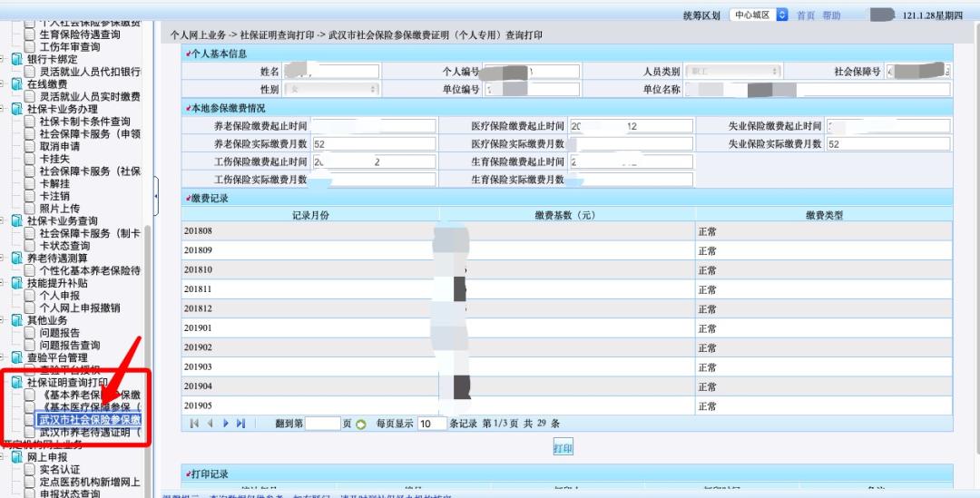Open 卡状态查询 tree entry

coord(64,246)
